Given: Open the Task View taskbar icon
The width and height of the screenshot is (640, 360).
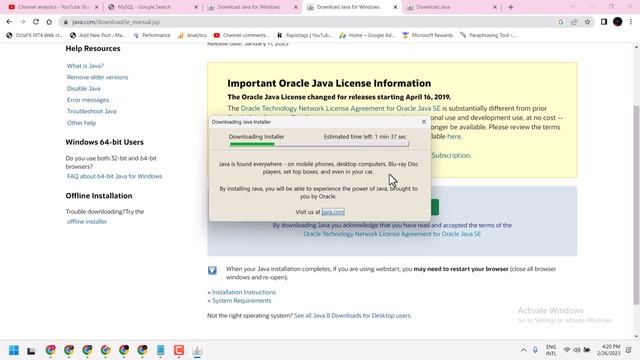Looking at the screenshot, I should tap(31, 351).
